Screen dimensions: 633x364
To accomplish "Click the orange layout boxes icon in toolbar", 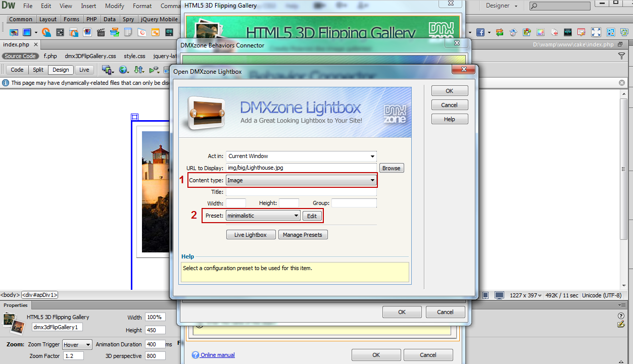I will tap(155, 32).
